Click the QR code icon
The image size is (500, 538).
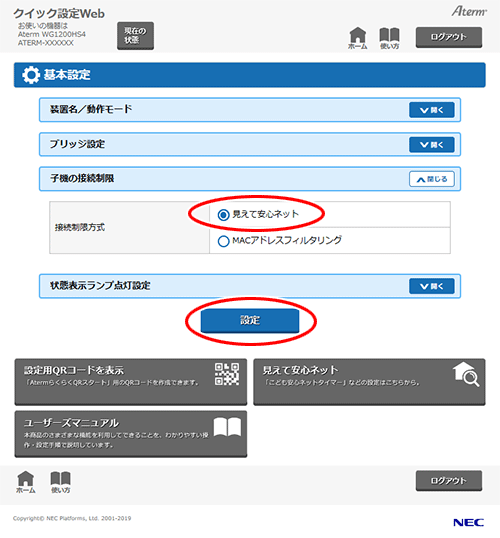[227, 374]
